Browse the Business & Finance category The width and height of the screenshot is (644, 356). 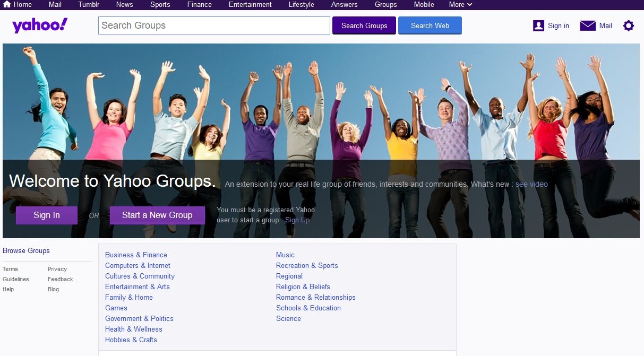136,255
